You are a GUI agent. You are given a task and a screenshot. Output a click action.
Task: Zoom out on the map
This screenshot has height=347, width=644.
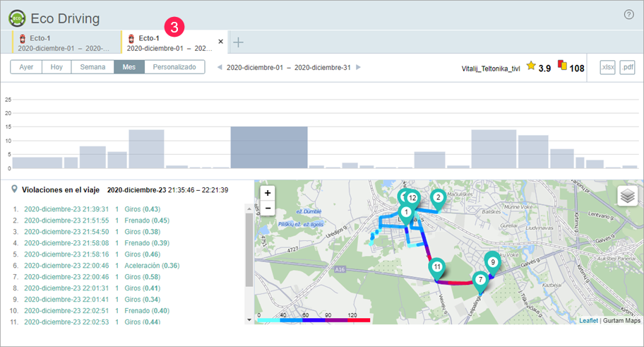(x=267, y=208)
